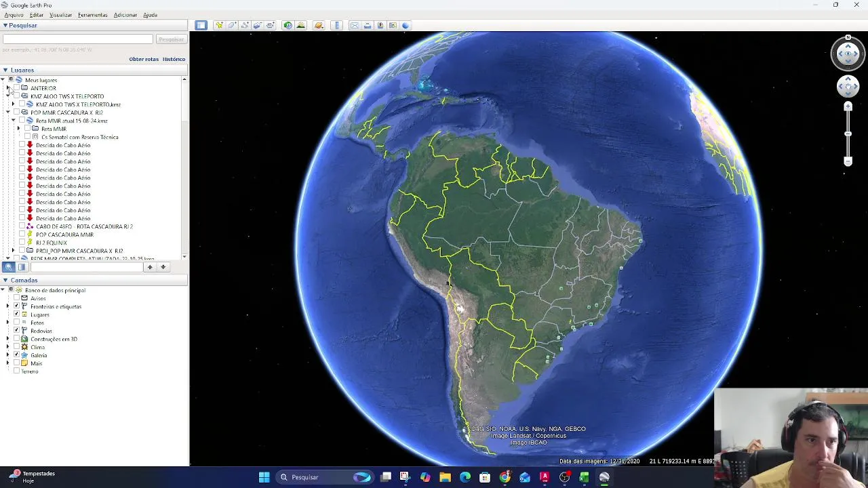The image size is (868, 488).
Task: Open the Visualizar menu
Action: click(x=60, y=15)
